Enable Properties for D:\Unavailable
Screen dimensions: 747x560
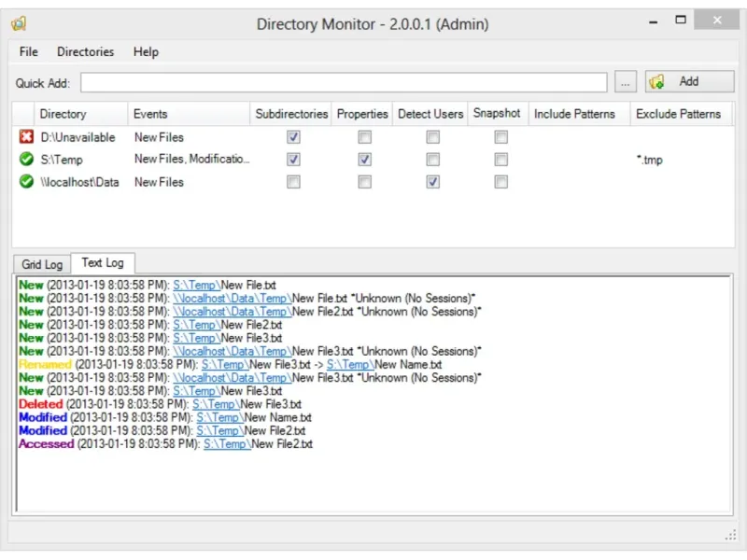(364, 137)
